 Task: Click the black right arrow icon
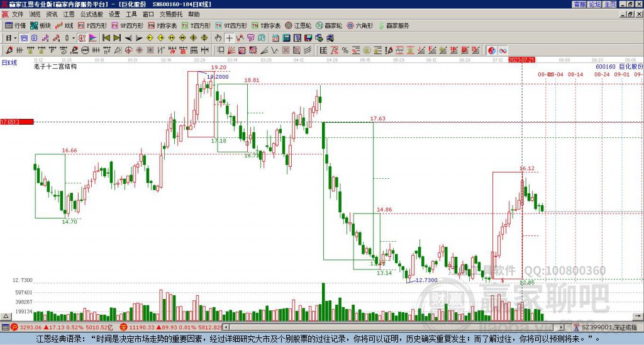[139, 38]
